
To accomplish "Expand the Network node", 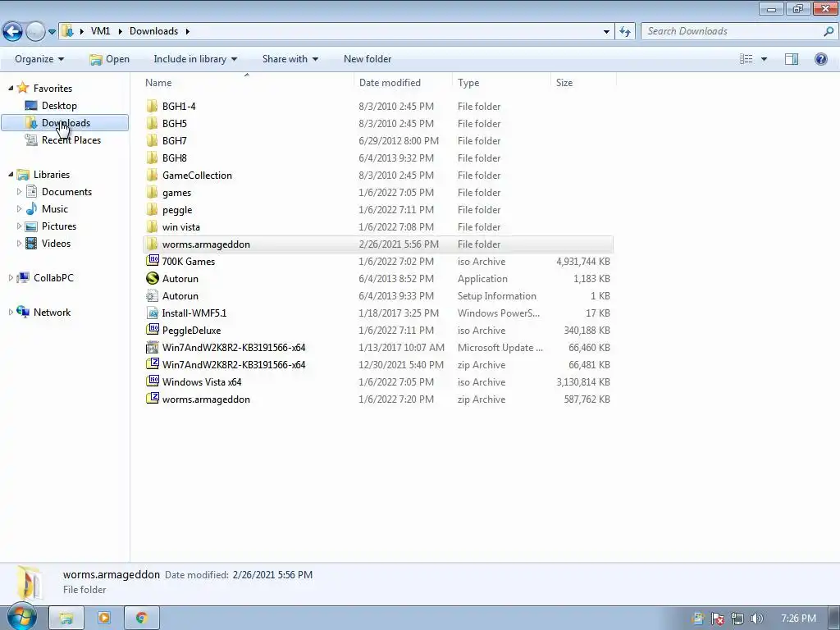I will pyautogui.click(x=11, y=312).
